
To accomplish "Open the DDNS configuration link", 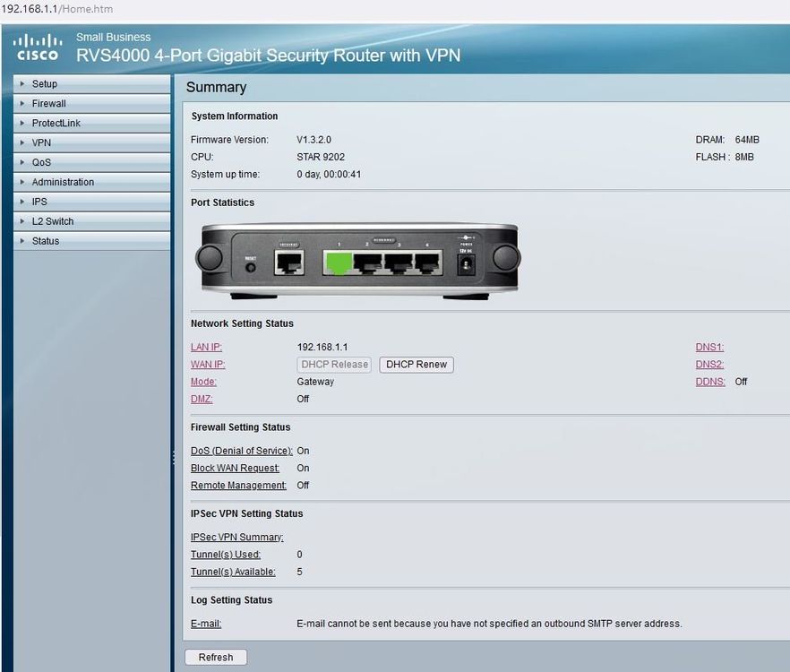I will coord(709,381).
